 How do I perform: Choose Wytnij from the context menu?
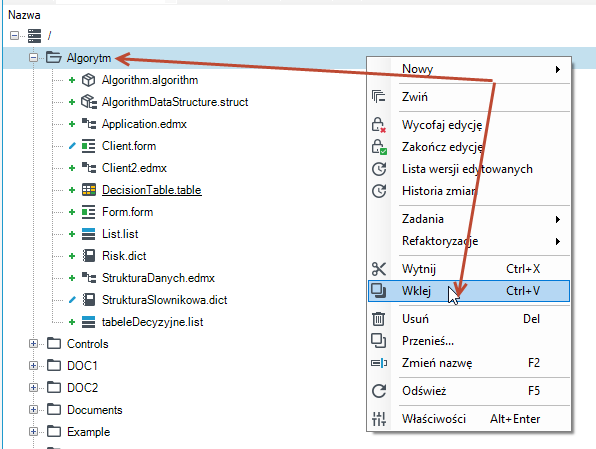(469, 269)
